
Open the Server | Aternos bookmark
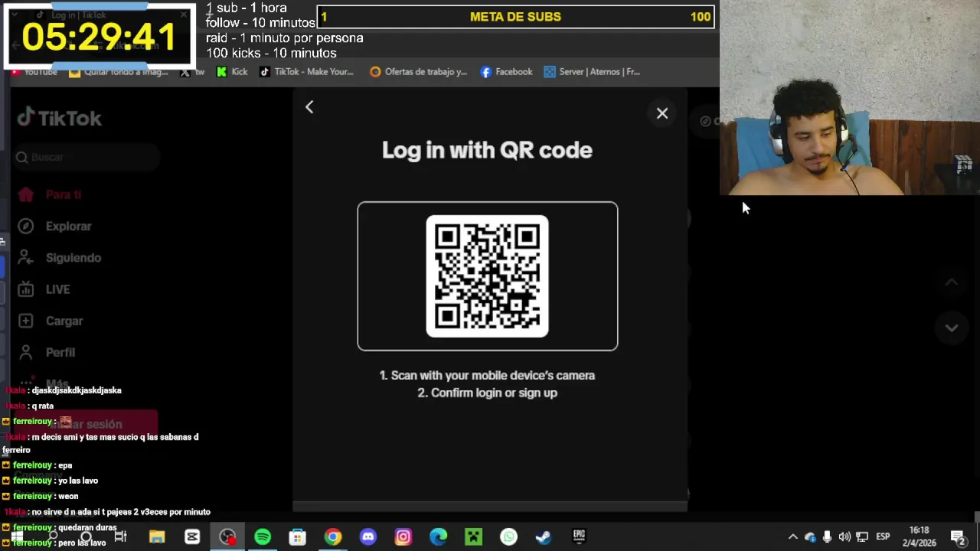(x=592, y=72)
